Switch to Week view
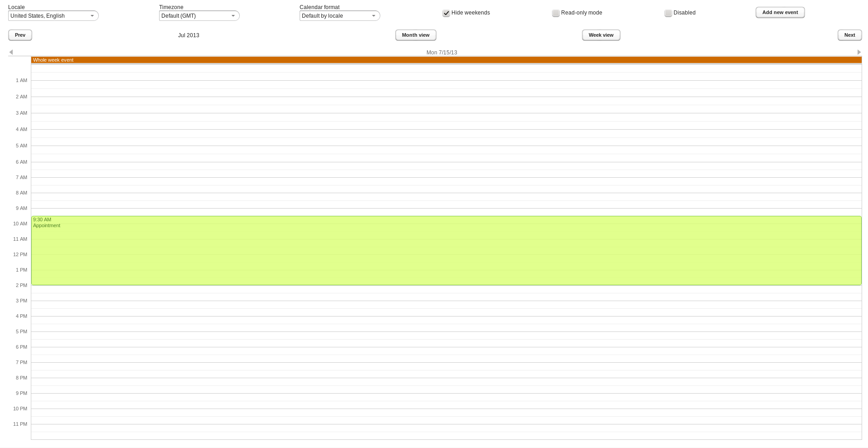 pos(601,35)
